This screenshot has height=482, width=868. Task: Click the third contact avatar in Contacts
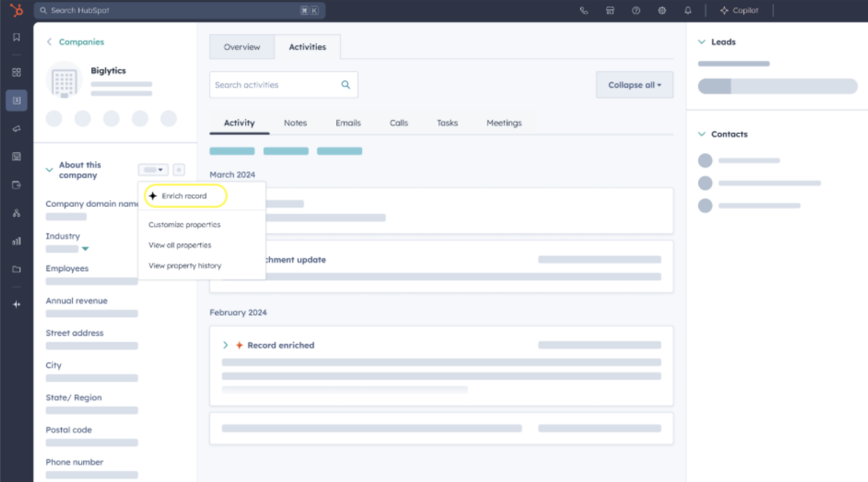point(705,205)
